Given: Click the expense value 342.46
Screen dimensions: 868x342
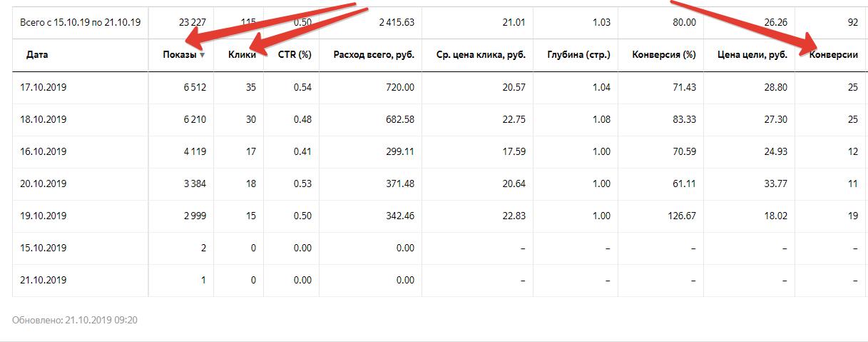Looking at the screenshot, I should (401, 216).
